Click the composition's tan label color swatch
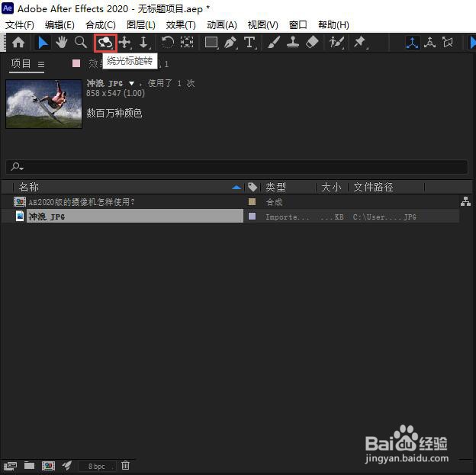The image size is (476, 475). (252, 202)
